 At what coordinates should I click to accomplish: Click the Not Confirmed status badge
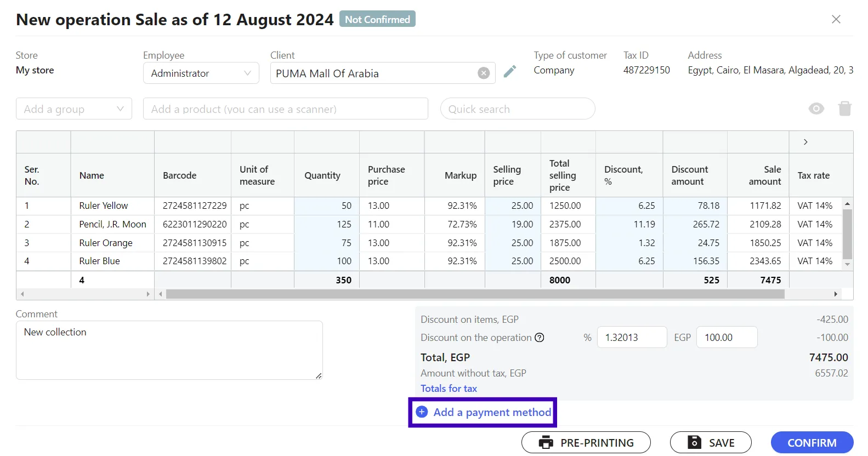point(377,19)
